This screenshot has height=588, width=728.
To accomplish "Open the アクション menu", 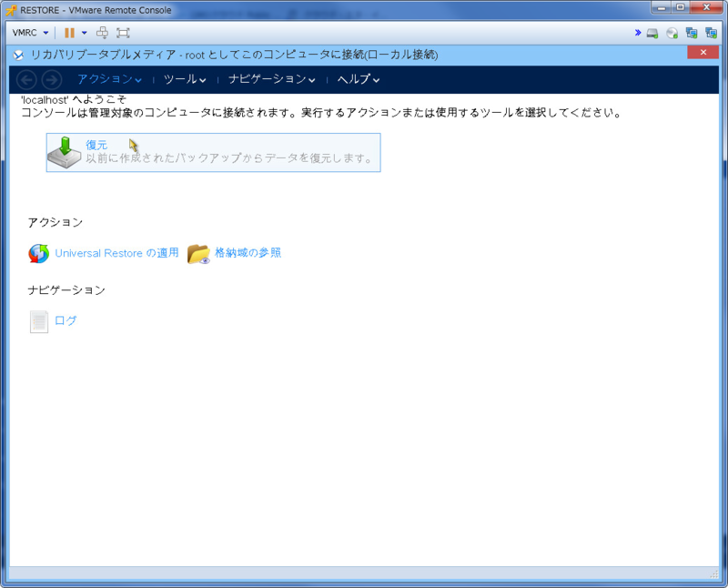I will (x=109, y=79).
